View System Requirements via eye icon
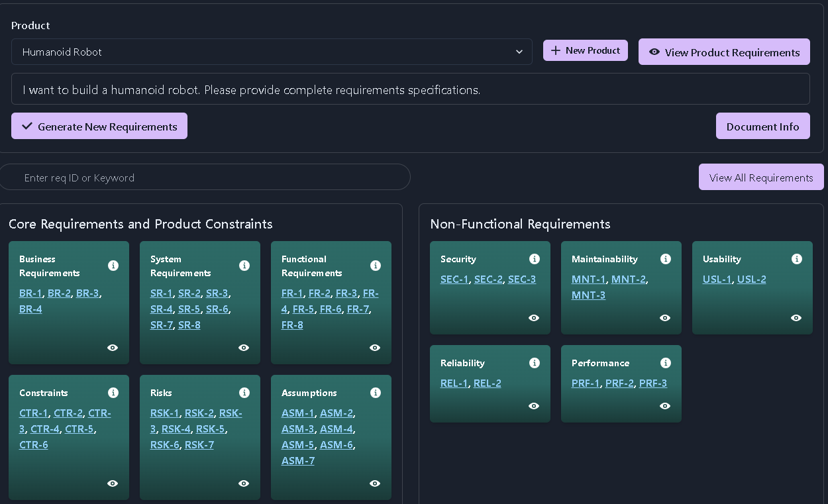828x504 pixels. 244,348
